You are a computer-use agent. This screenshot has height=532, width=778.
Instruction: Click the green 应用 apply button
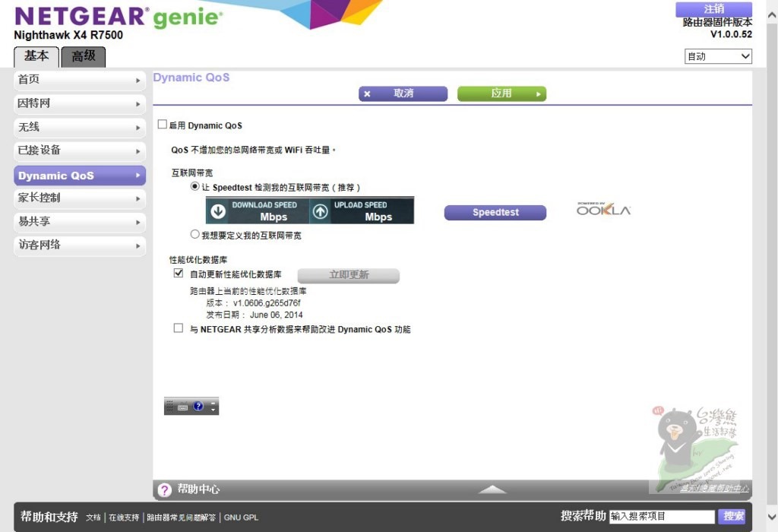click(x=501, y=93)
